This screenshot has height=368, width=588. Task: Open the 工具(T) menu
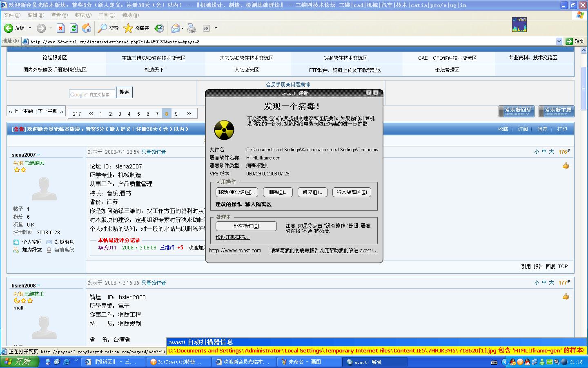click(x=107, y=15)
